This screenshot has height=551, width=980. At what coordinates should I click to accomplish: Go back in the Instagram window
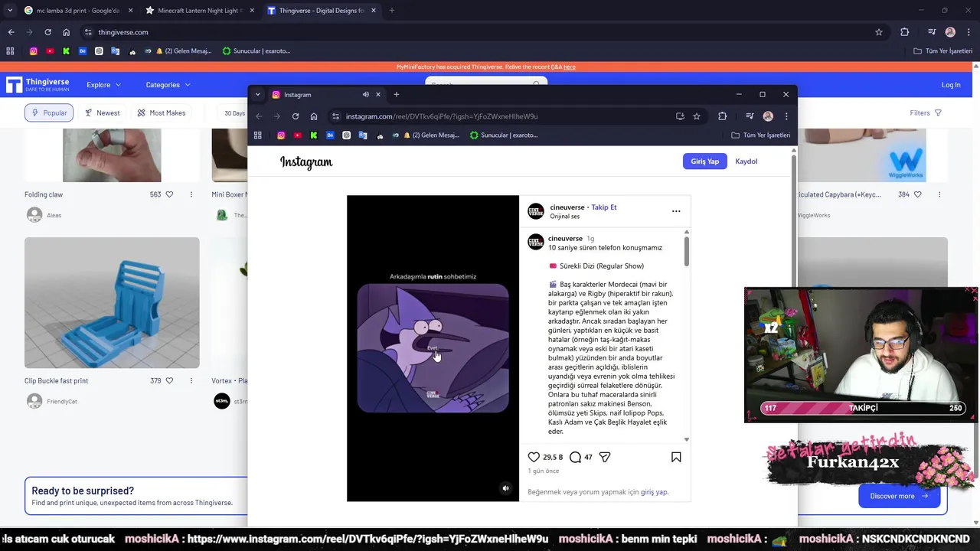click(x=259, y=116)
